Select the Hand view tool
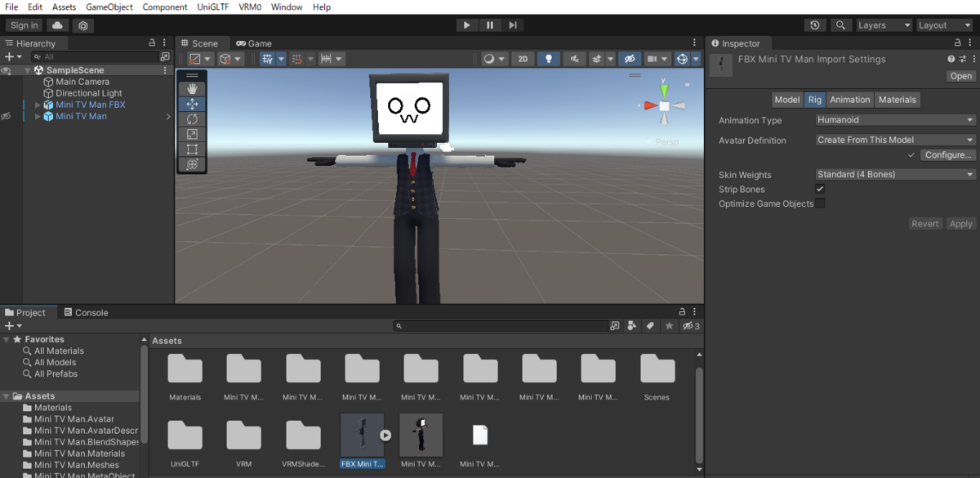The height and width of the screenshot is (478, 980). (193, 88)
